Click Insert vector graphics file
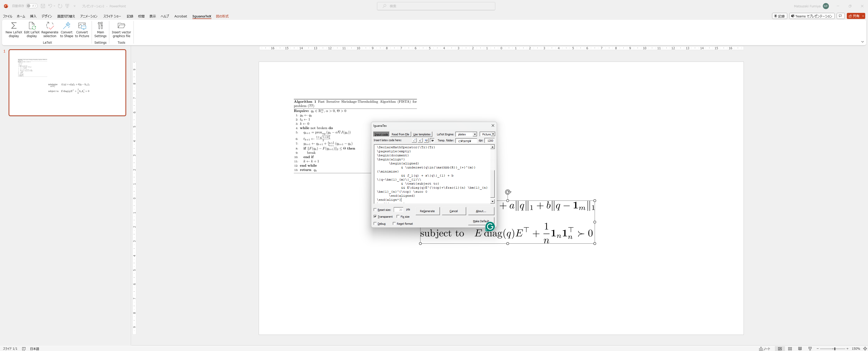 pos(121,29)
